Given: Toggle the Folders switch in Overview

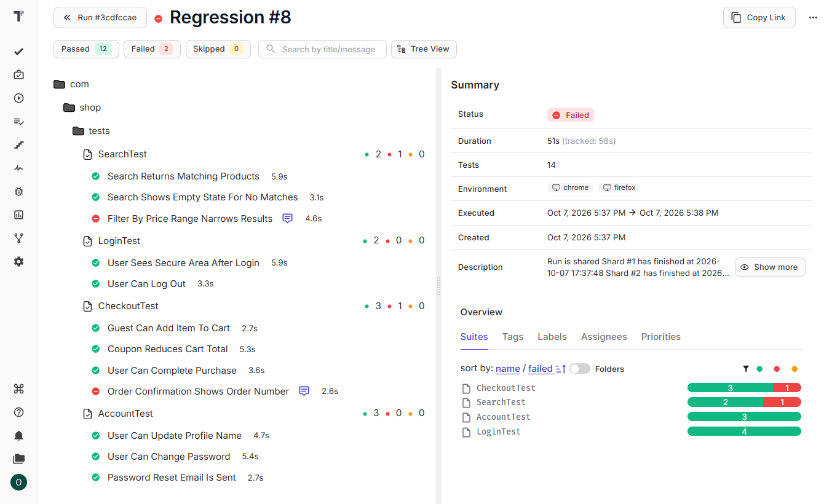Looking at the screenshot, I should pos(580,369).
